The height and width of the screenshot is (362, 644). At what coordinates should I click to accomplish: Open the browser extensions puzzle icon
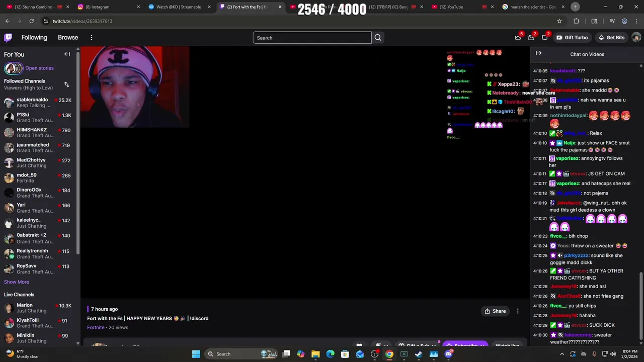577,21
